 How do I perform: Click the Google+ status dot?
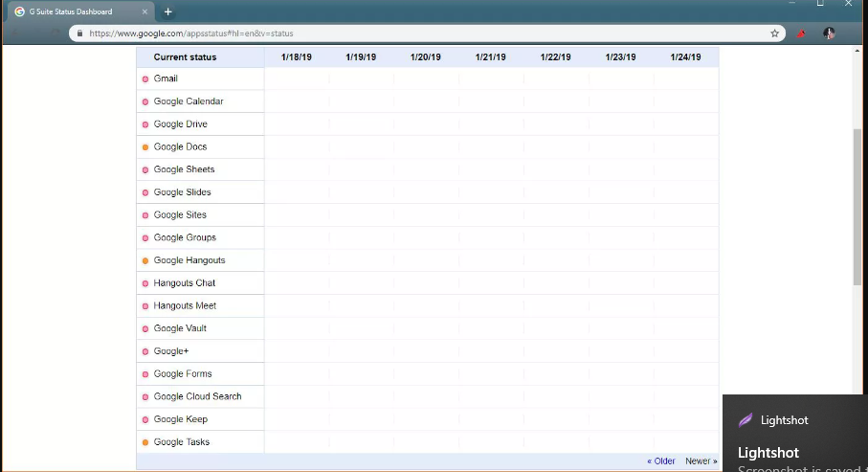coord(145,351)
